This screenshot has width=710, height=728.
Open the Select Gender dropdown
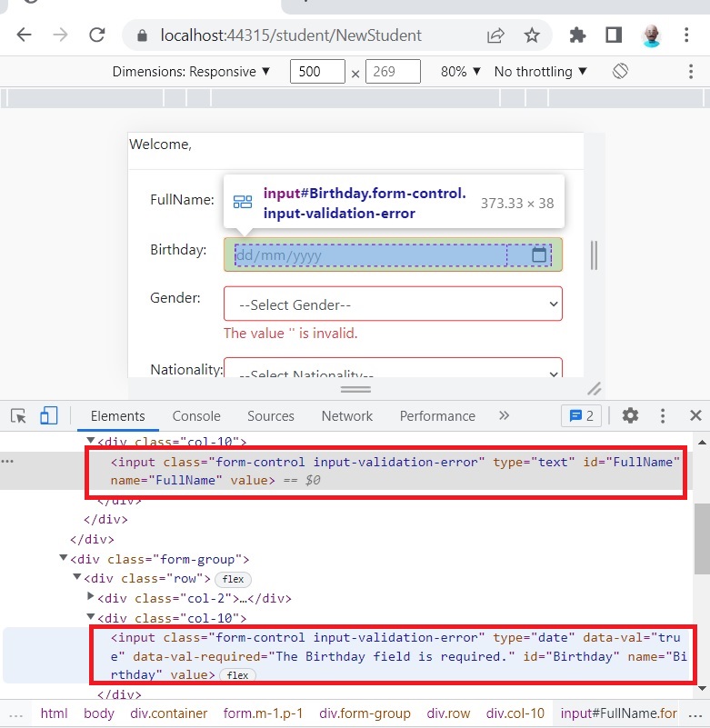[393, 304]
